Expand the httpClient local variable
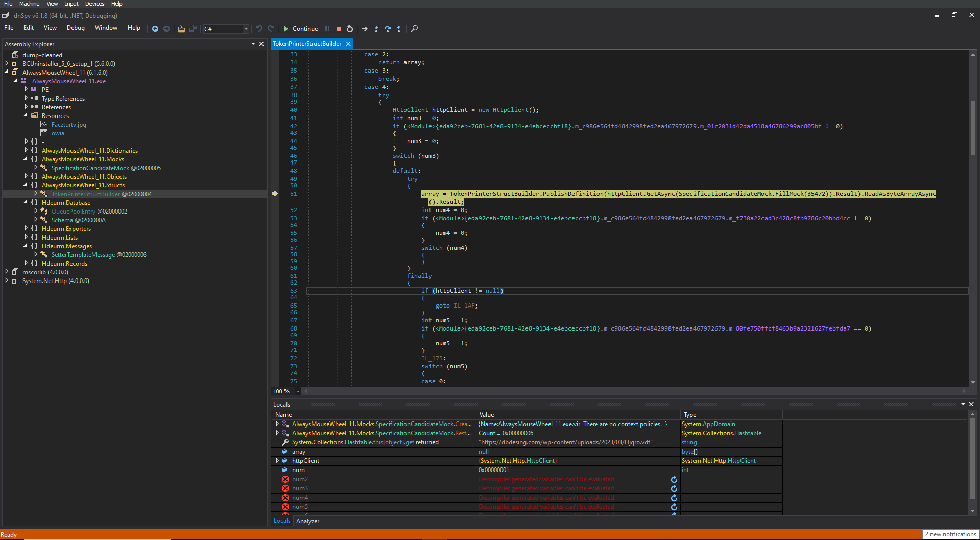The height and width of the screenshot is (540, 980). [x=277, y=461]
